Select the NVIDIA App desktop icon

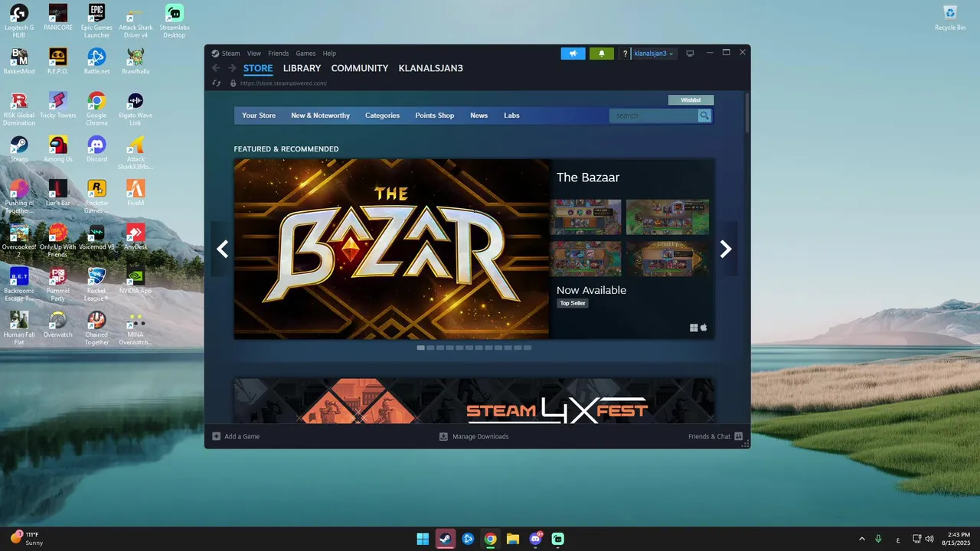tap(136, 280)
